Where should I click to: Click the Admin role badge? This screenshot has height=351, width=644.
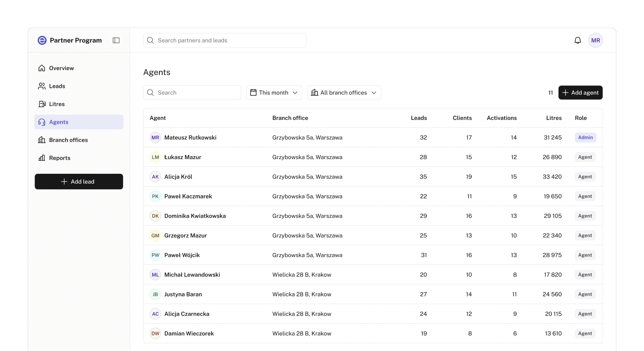[585, 137]
